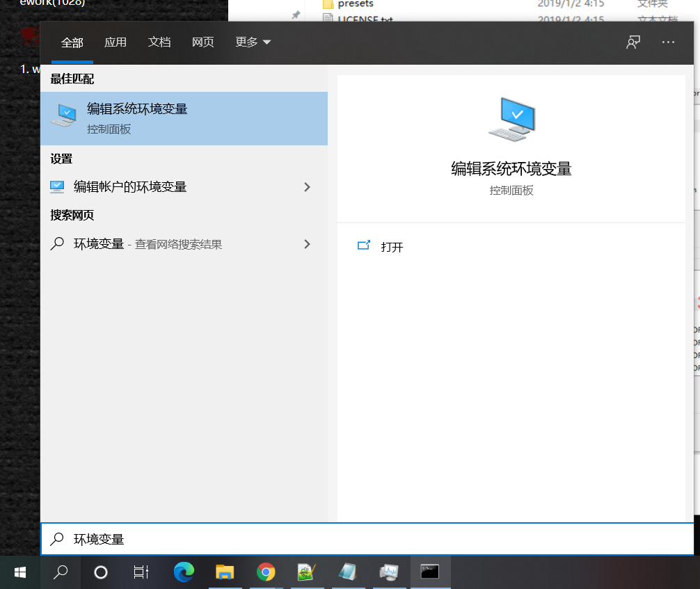Open the Start menu
The height and width of the screenshot is (589, 700).
click(x=19, y=572)
